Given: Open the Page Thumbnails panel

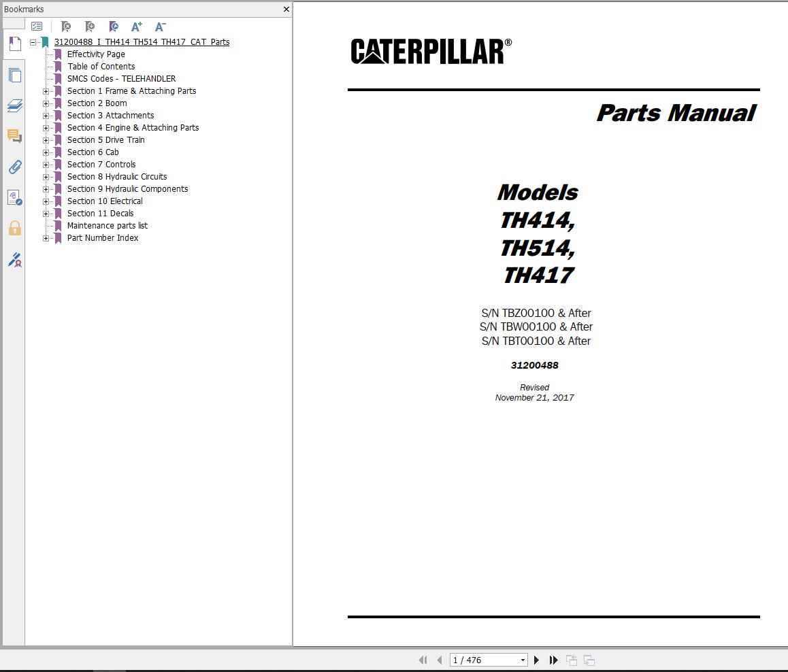Looking at the screenshot, I should (x=15, y=75).
